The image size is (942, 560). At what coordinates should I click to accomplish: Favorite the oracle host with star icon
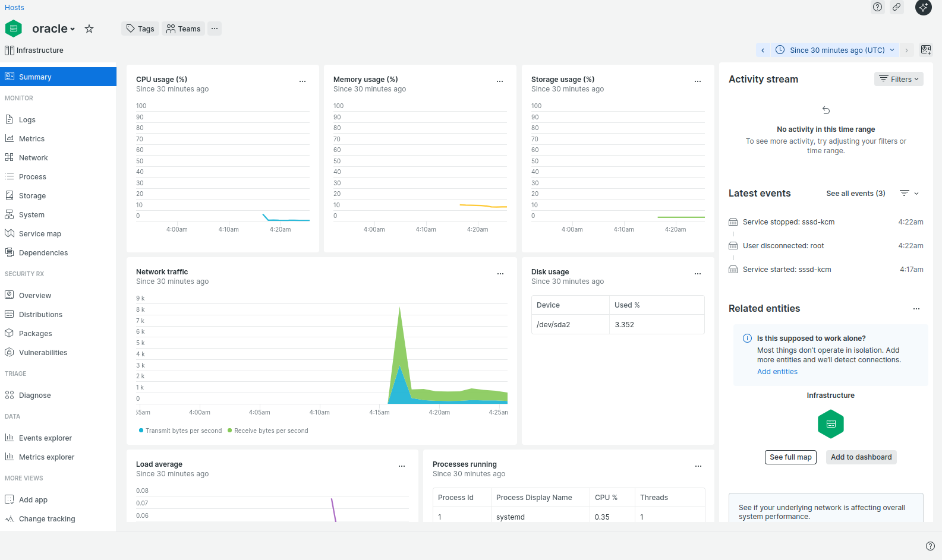[89, 29]
